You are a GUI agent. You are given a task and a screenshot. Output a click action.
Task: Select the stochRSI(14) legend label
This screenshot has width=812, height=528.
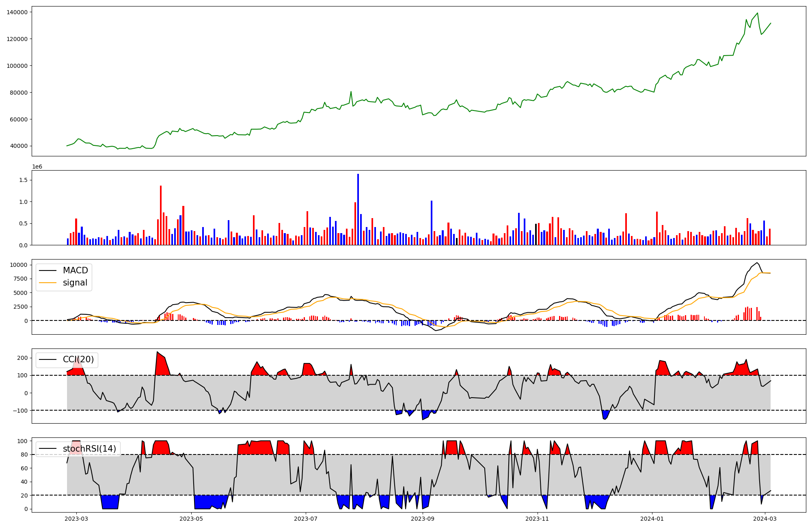pyautogui.click(x=89, y=449)
